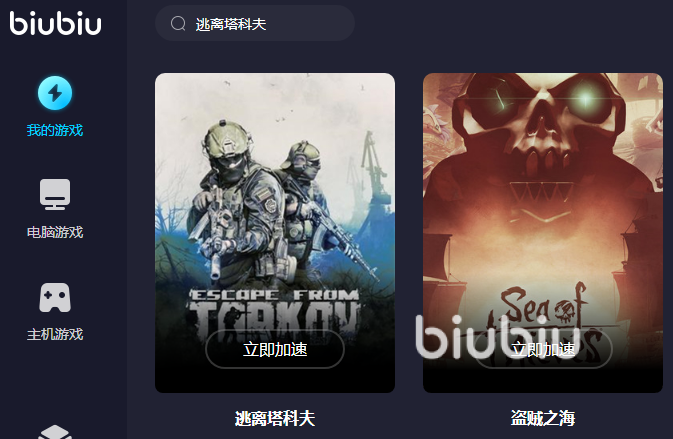The image size is (673, 439).
Task: Focus the search field containing 逃离塔科夫
Action: point(255,23)
